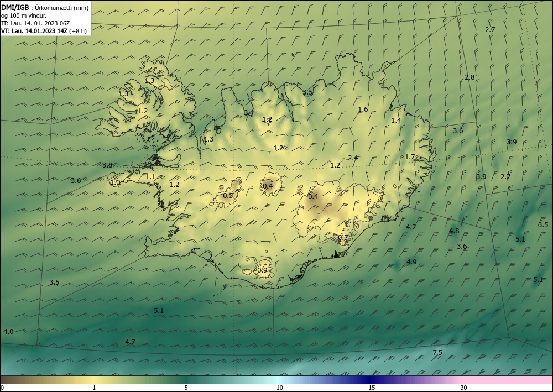Click the 3.4 value label
Viewport: 553px width, 392px height.
(249, 112)
